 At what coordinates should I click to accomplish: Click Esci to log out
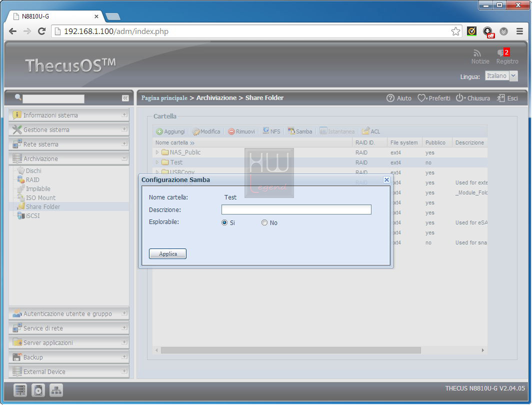click(x=507, y=98)
